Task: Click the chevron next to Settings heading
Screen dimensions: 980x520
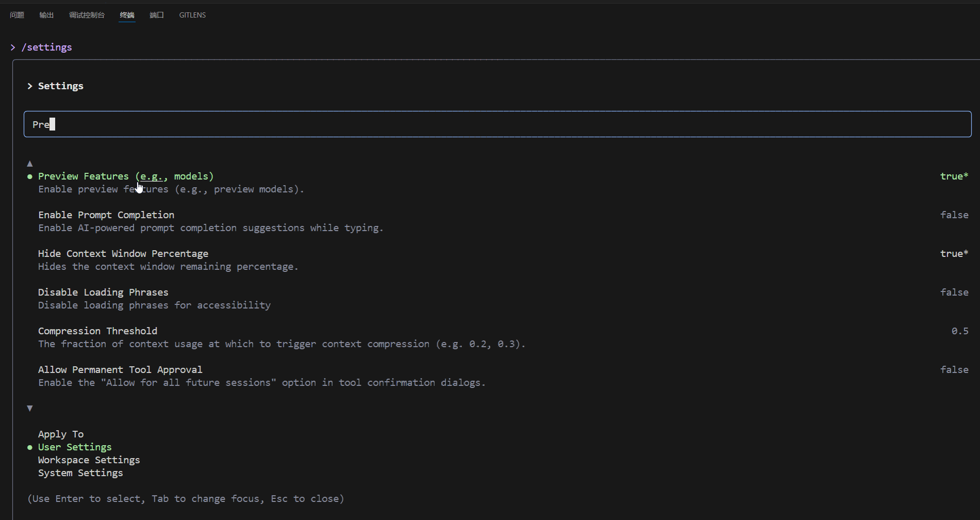Action: click(x=30, y=86)
